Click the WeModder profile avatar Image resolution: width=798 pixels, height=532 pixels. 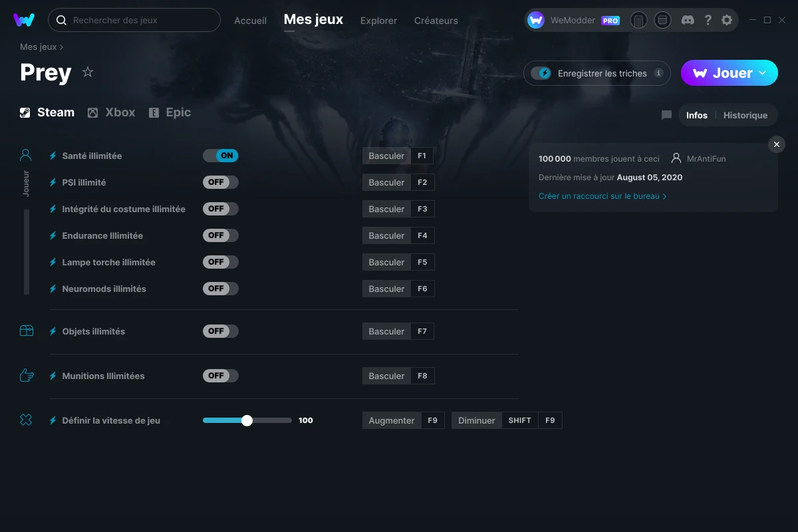click(x=536, y=20)
